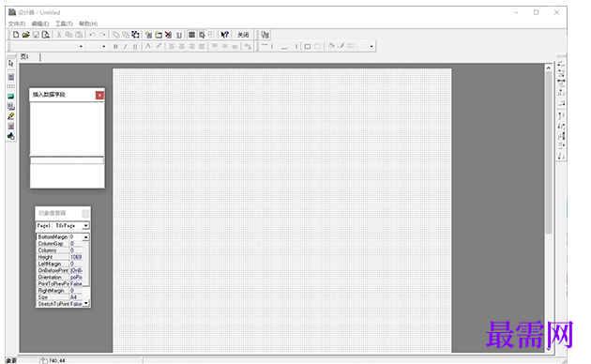The image size is (591, 364).
Task: Cut selection with the scissors icon
Action: [59, 35]
